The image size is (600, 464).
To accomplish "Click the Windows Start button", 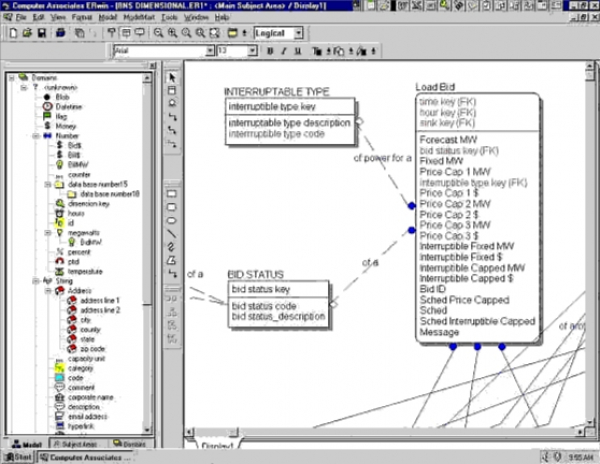I will [x=17, y=457].
